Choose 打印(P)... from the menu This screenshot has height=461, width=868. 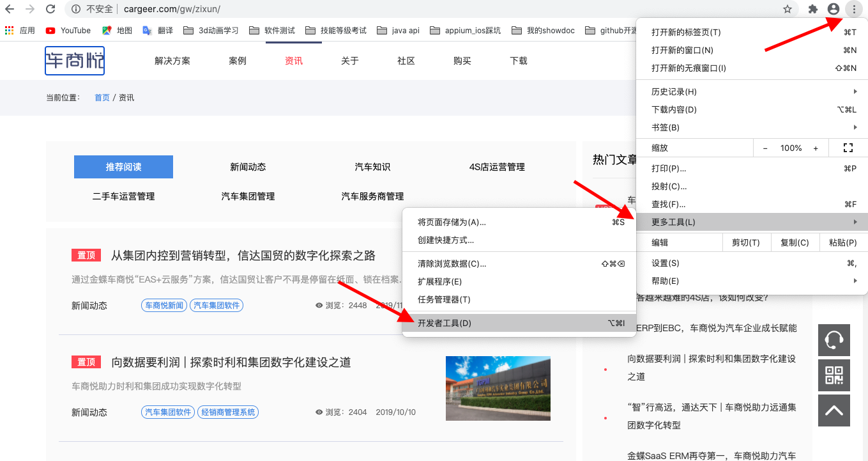pos(752,168)
